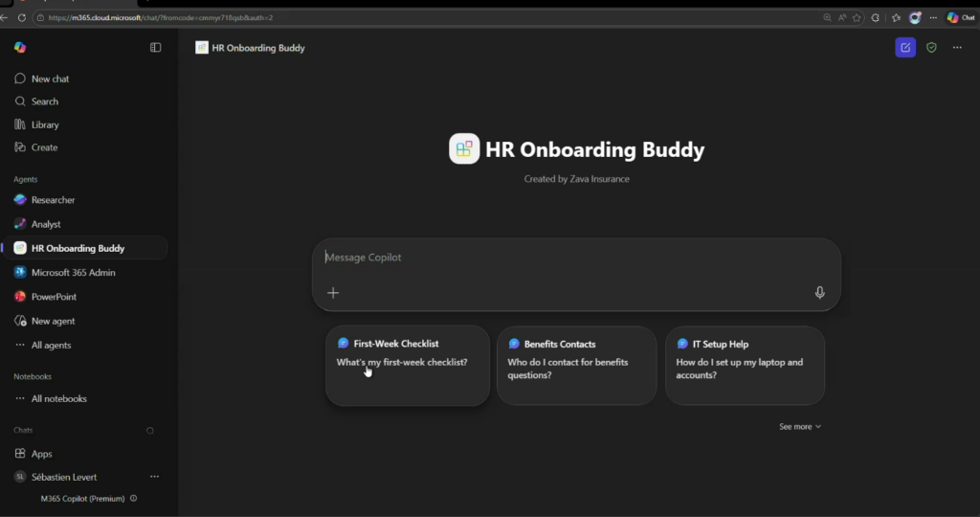The image size is (980, 517).
Task: Expand All notebooks list
Action: click(58, 398)
